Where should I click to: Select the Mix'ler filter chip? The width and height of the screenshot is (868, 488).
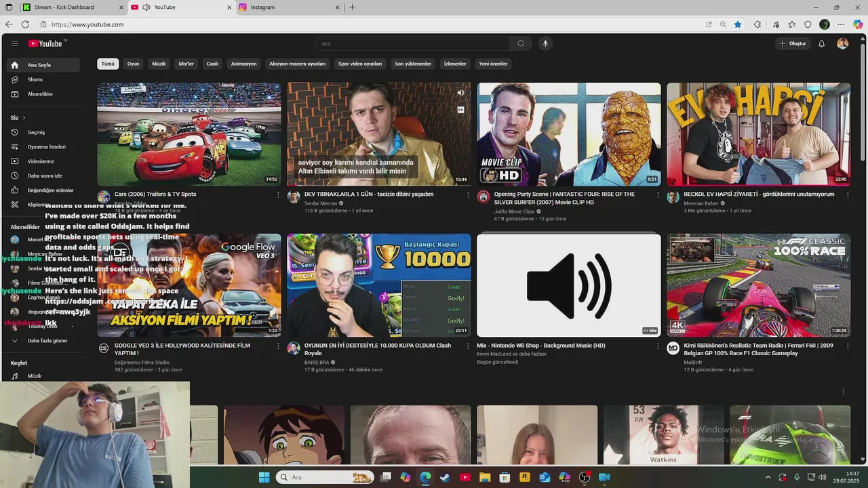186,64
